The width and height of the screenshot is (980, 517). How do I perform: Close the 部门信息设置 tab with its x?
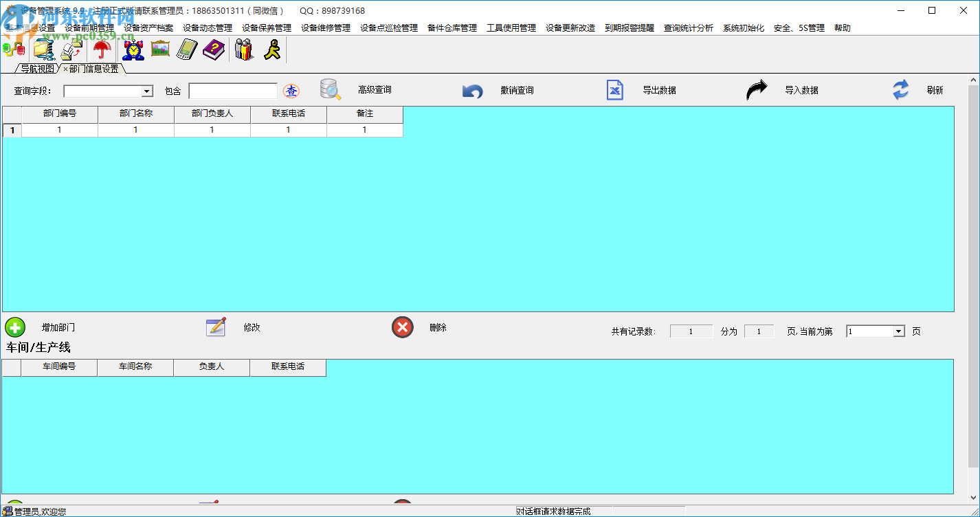(x=65, y=69)
